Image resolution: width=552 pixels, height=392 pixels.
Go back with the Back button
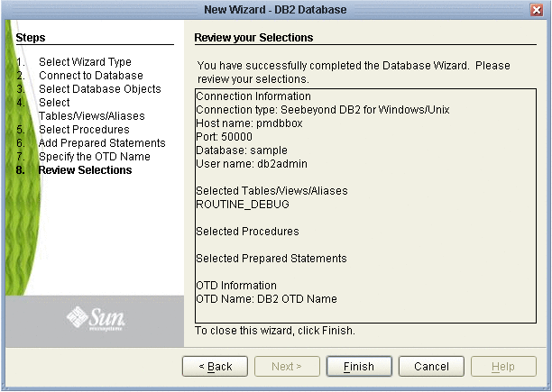point(215,367)
